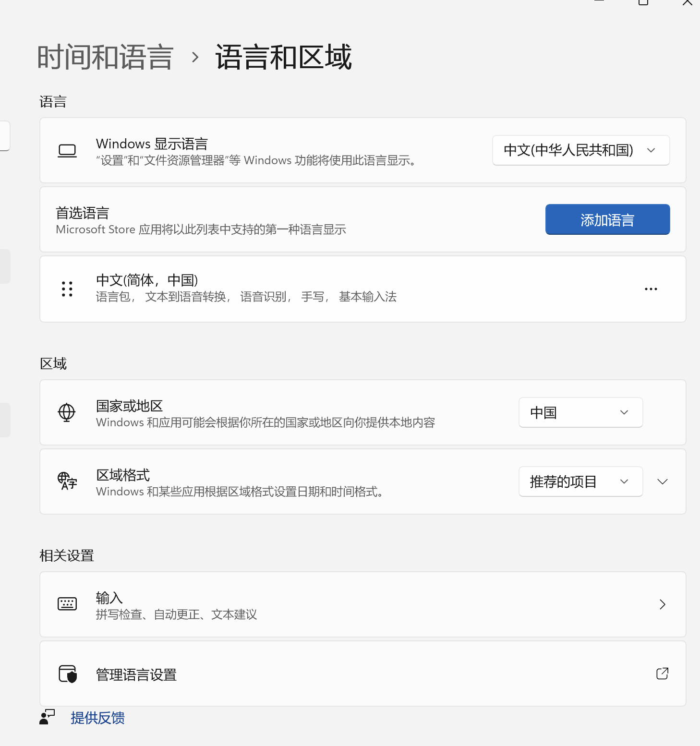Click the 手写 feature text
The width and height of the screenshot is (700, 746).
point(313,297)
